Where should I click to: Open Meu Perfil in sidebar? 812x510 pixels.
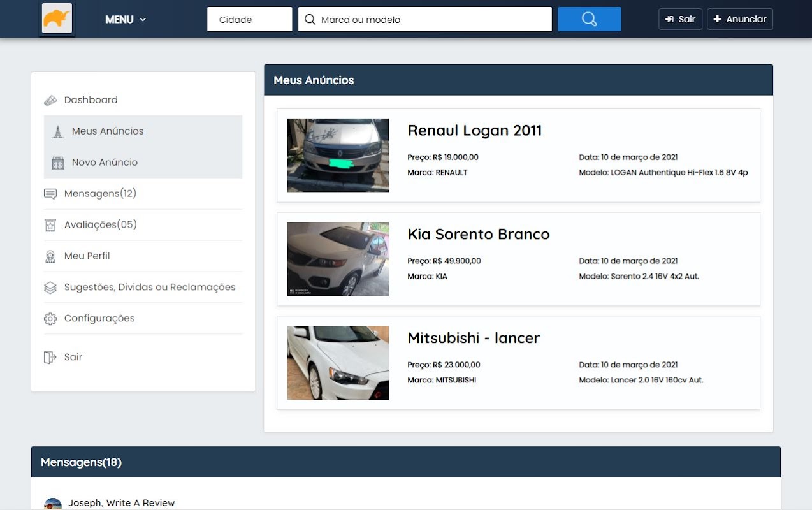pyautogui.click(x=87, y=256)
